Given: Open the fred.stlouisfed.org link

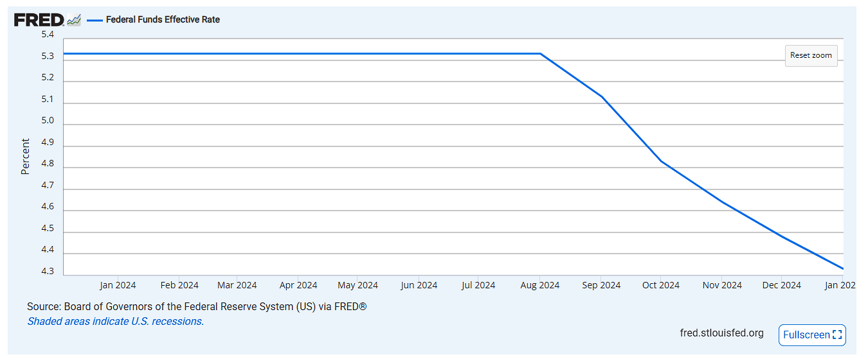Looking at the screenshot, I should coord(721,333).
